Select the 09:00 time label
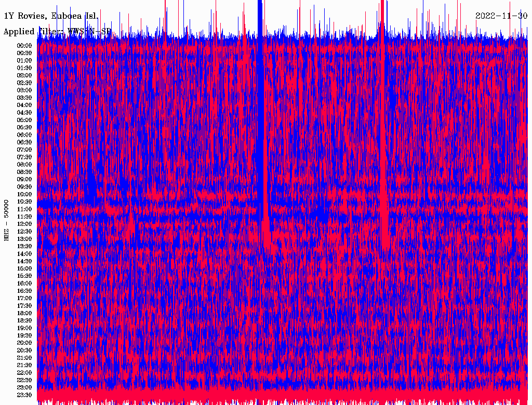The image size is (532, 405). pyautogui.click(x=24, y=180)
